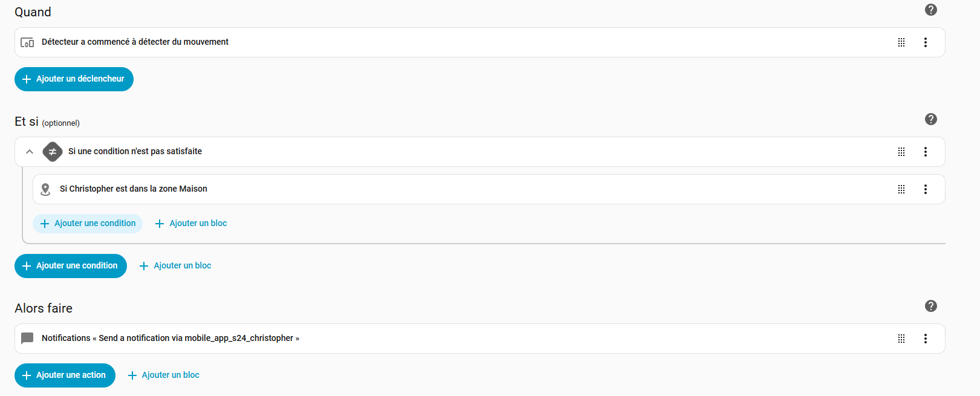Open three-dot menu for the Détecteur trigger

pos(925,42)
